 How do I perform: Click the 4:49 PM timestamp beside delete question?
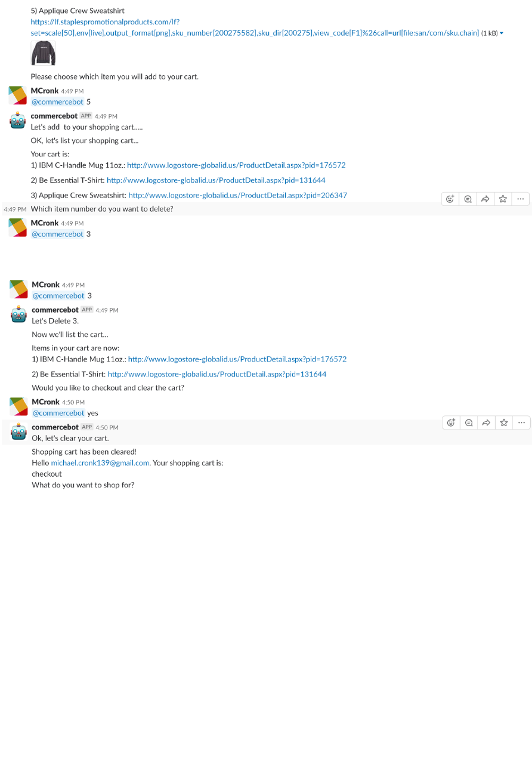(x=15, y=209)
